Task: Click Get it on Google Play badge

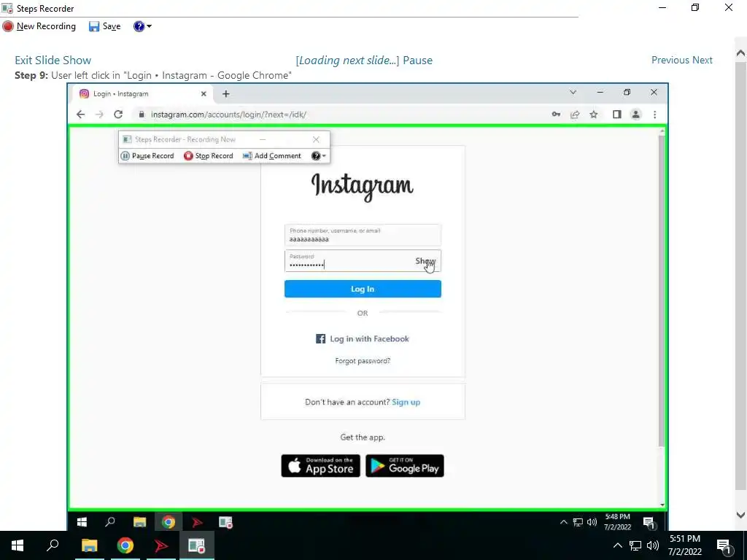Action: pyautogui.click(x=404, y=466)
